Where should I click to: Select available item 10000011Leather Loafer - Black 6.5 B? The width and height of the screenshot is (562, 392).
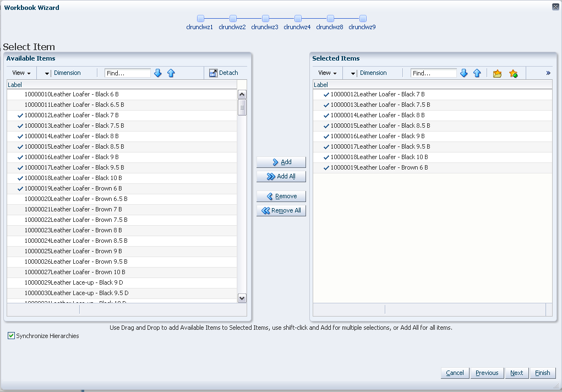[x=122, y=105]
